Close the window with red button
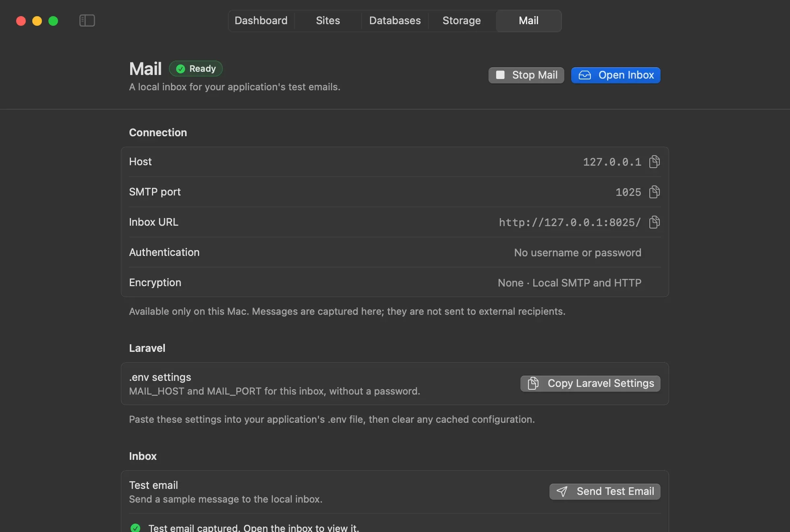The width and height of the screenshot is (790, 532). pos(21,21)
